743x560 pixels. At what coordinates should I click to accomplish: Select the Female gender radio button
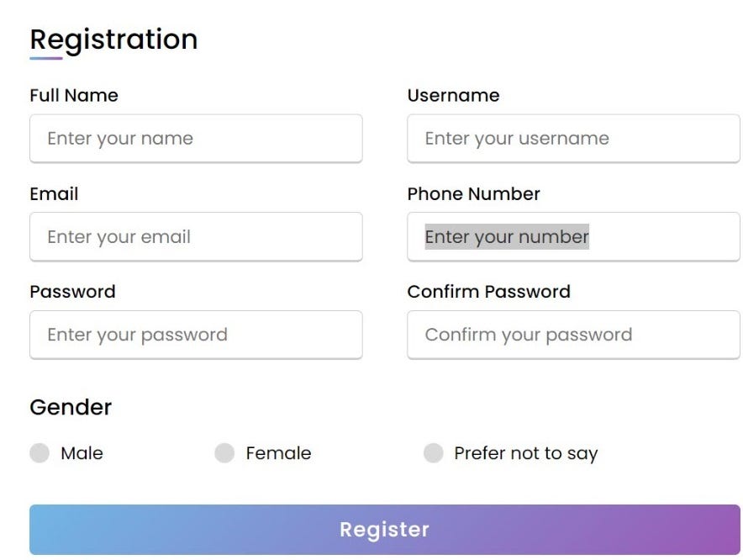click(x=224, y=453)
